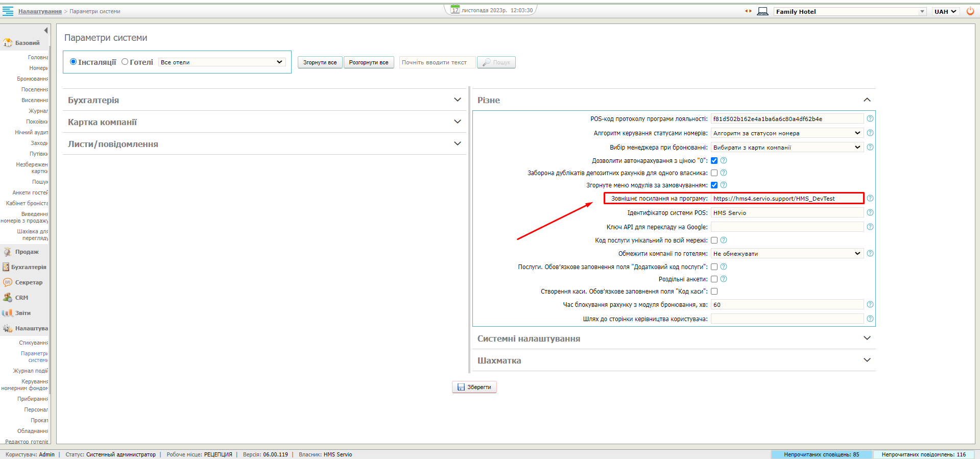Image resolution: width=980 pixels, height=459 pixels.
Task: Enable the Роздільні анкети checkbox
Action: tap(714, 279)
